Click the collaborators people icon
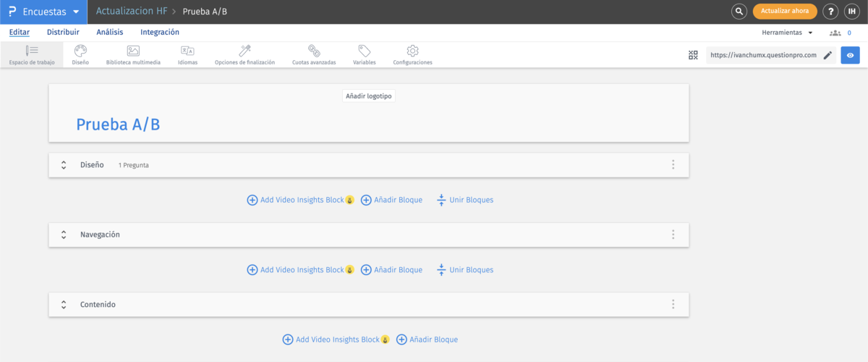This screenshot has height=362, width=868. click(835, 33)
